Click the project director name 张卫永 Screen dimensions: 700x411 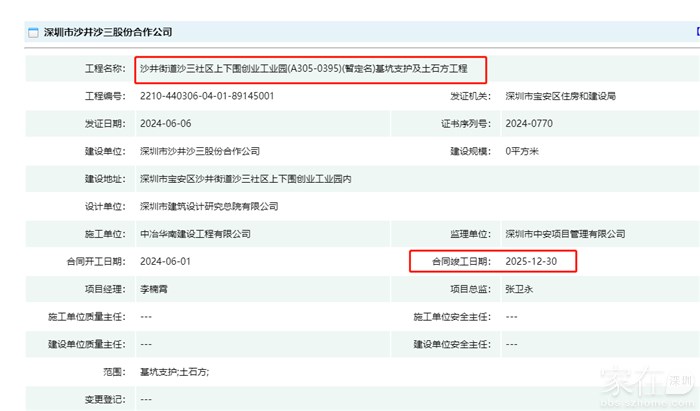pyautogui.click(x=521, y=289)
